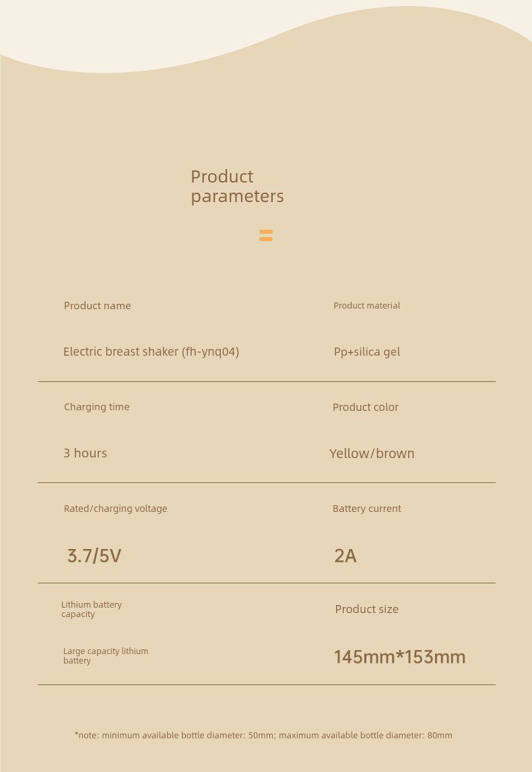Select Electric breast shaker (fh-ynq04) text
532x772 pixels.
coord(151,352)
